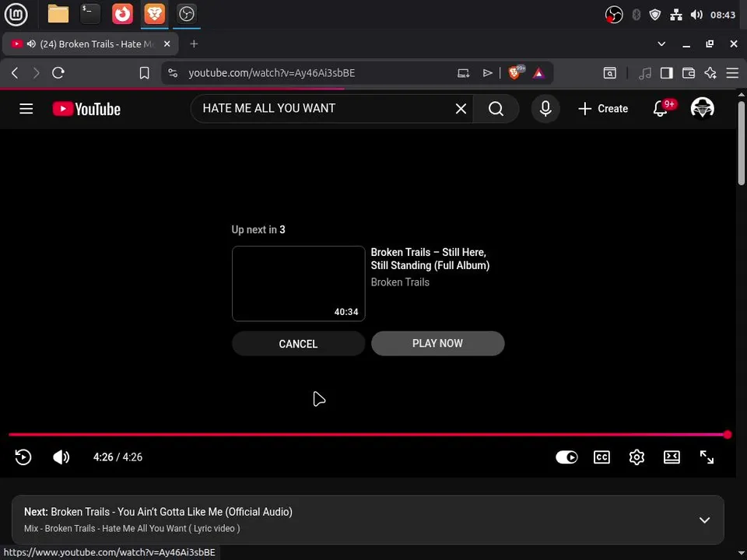Viewport: 747px width, 560px height.
Task: Launch the file manager from panel
Action: click(x=58, y=14)
